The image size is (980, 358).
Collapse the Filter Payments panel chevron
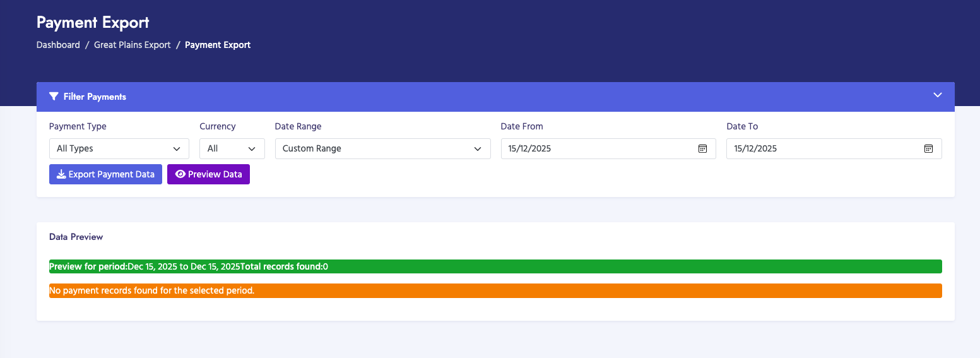(x=937, y=95)
